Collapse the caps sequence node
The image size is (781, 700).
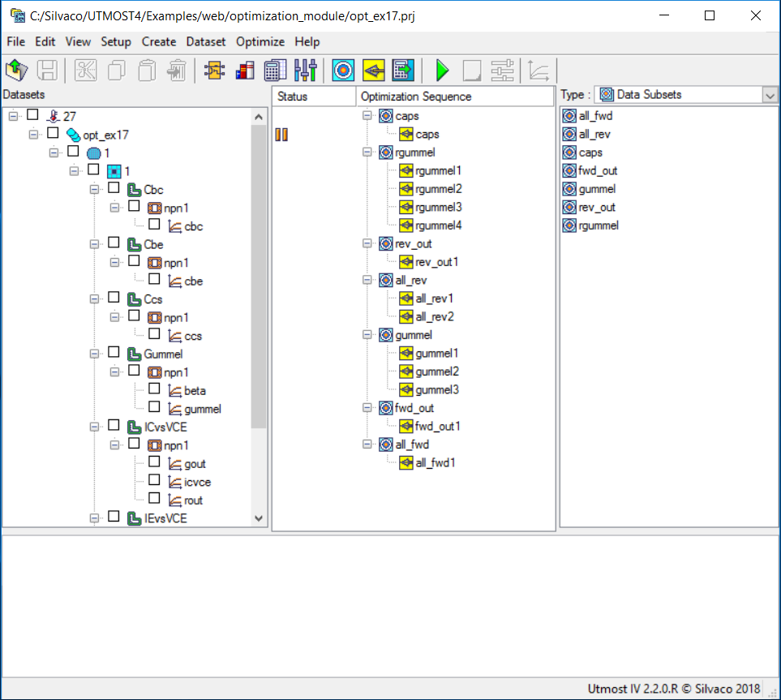(367, 116)
